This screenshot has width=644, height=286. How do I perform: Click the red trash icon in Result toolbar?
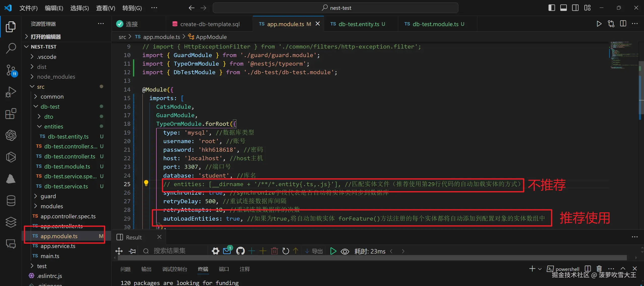click(274, 251)
